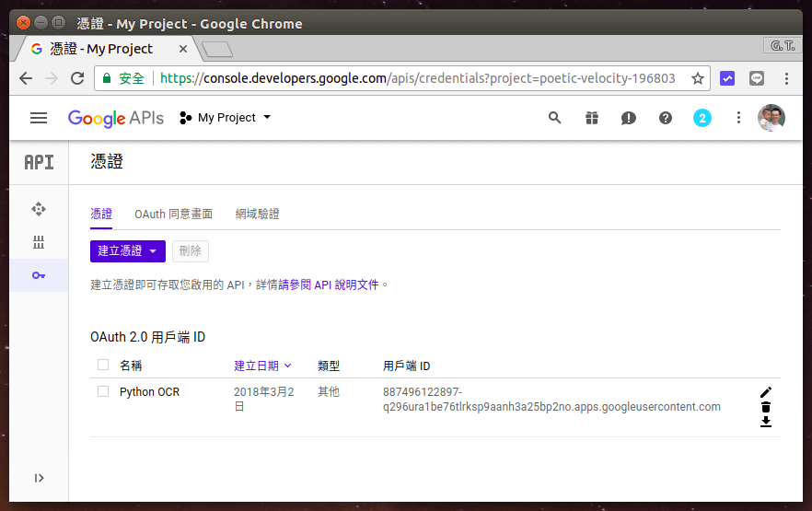Viewport: 812px width, 511px height.
Task: Open the blue checkmark extension icon
Action: (x=727, y=78)
